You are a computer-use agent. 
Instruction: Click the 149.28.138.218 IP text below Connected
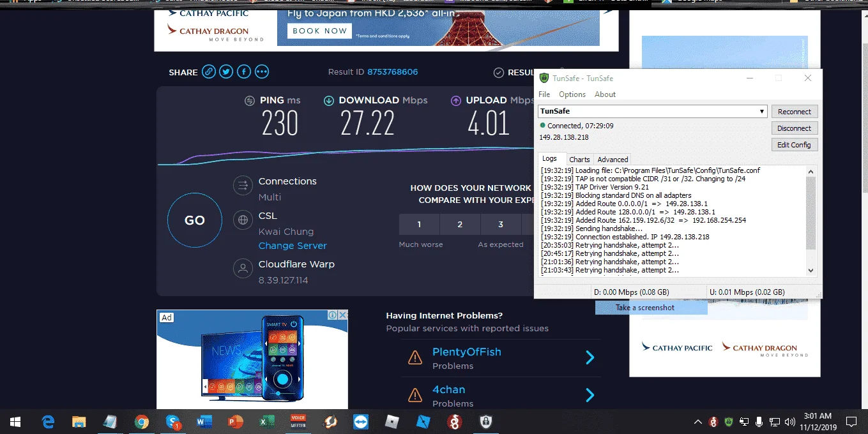[x=564, y=137]
